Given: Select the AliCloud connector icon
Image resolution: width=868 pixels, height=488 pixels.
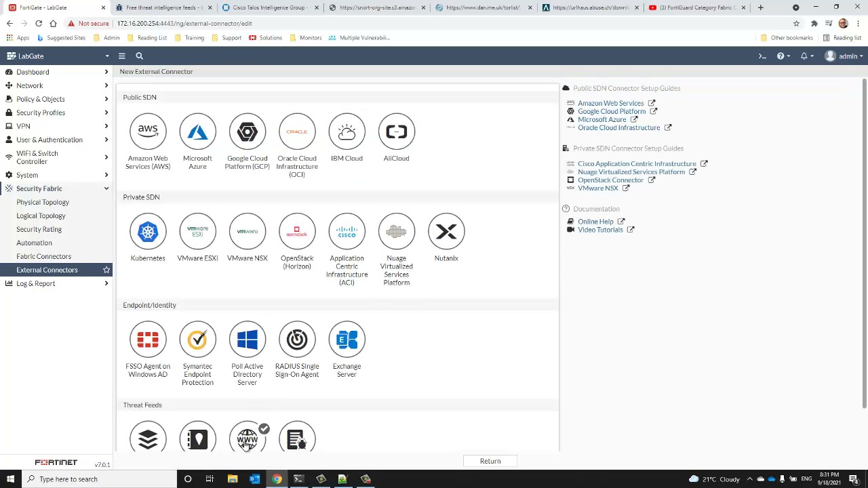Looking at the screenshot, I should pos(396,131).
